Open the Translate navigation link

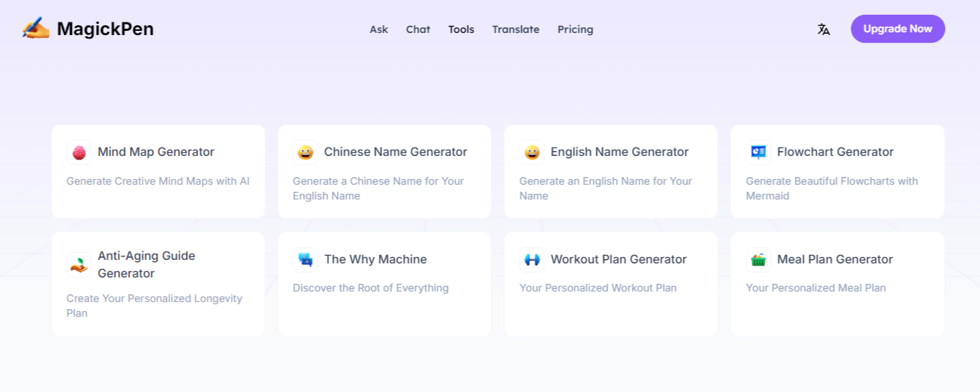[x=515, y=30]
